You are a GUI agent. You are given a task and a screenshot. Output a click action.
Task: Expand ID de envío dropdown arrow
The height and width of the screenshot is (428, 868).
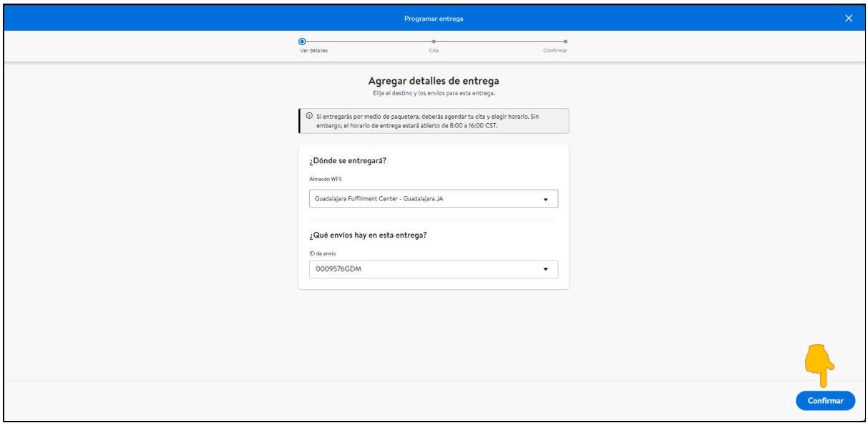coord(545,270)
